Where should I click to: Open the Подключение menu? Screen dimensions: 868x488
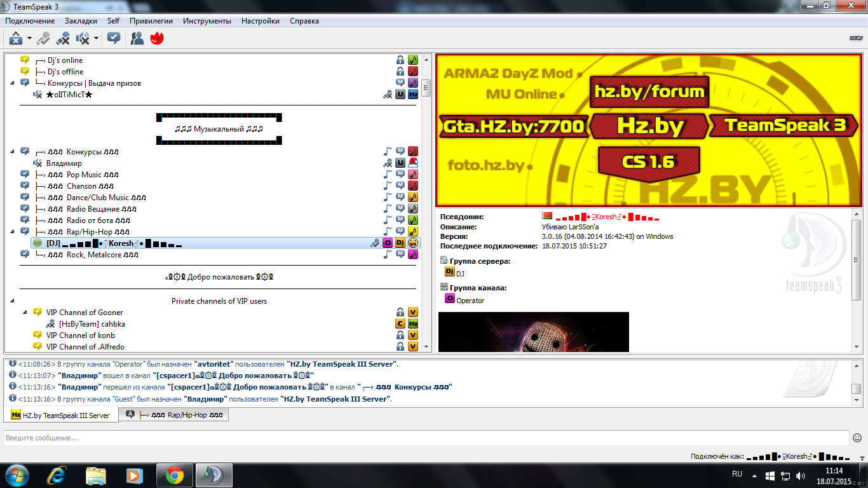click(x=30, y=21)
